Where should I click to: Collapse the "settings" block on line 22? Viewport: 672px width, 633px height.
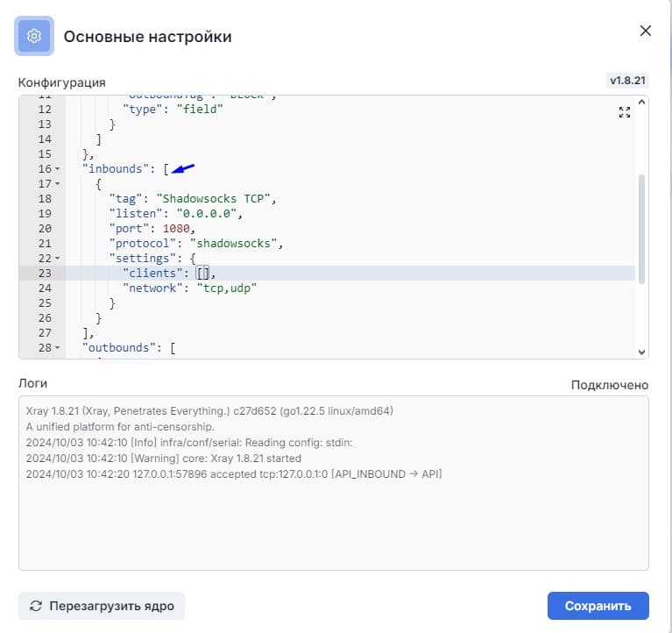(58, 259)
